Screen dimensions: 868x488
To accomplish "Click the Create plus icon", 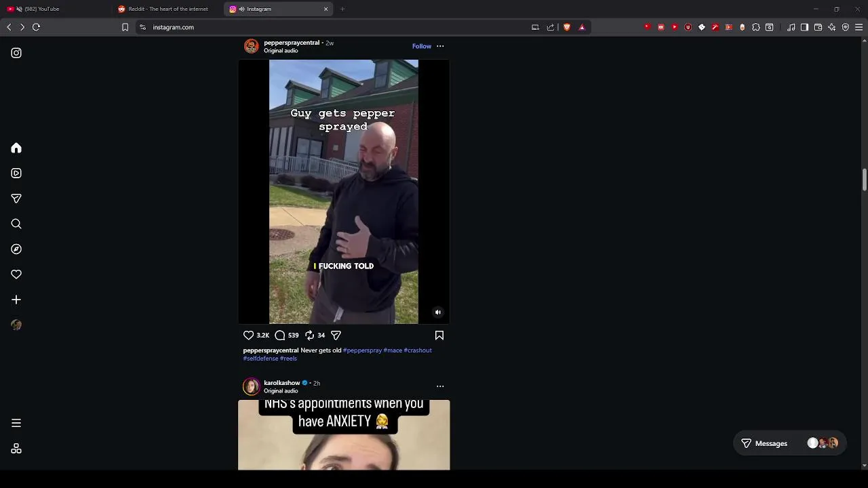I will 16,300.
